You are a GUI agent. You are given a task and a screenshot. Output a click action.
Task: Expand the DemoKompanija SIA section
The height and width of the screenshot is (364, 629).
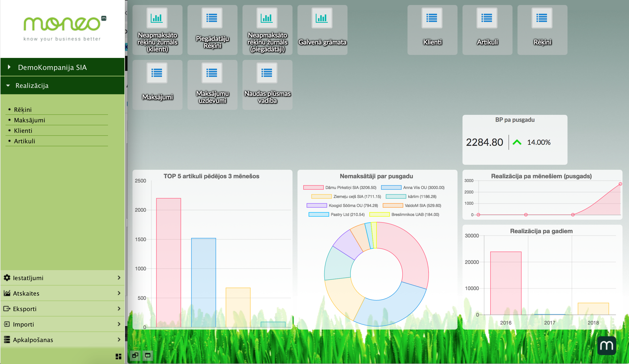point(52,67)
